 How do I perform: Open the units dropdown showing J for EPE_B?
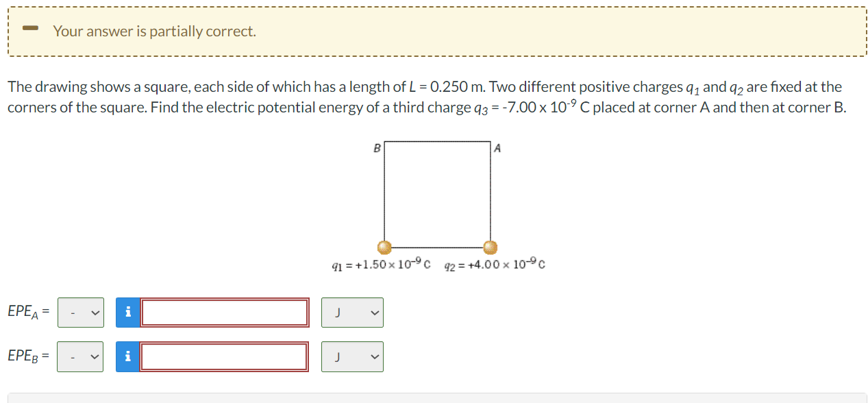(351, 356)
